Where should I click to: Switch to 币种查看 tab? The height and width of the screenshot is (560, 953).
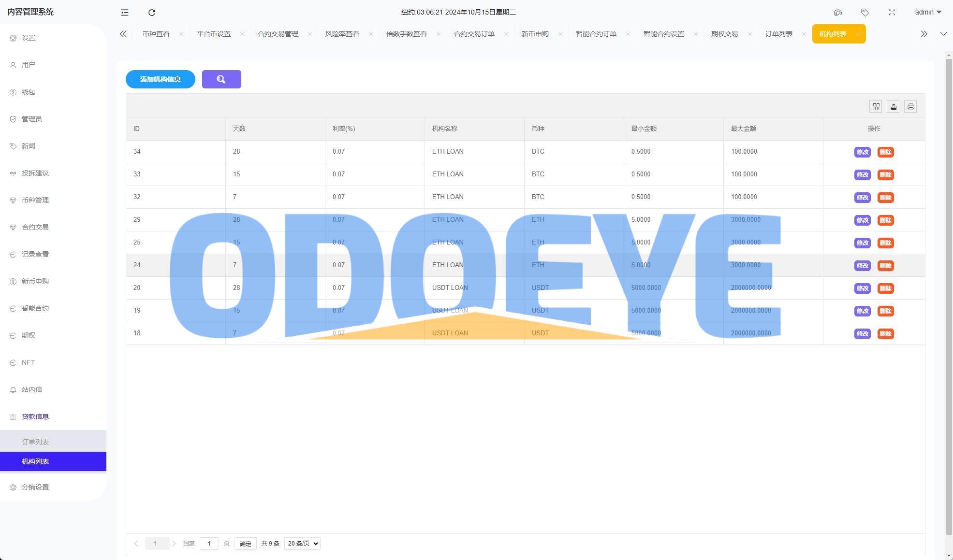(156, 34)
